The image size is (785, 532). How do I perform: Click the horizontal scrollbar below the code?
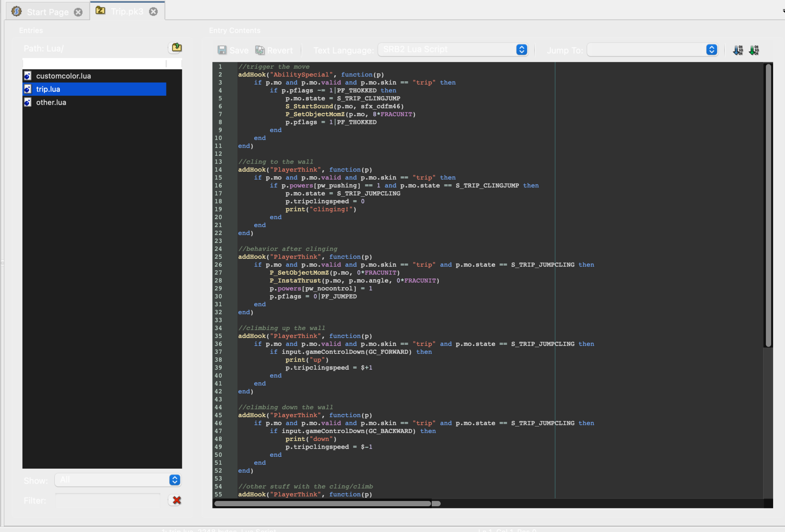(327, 503)
